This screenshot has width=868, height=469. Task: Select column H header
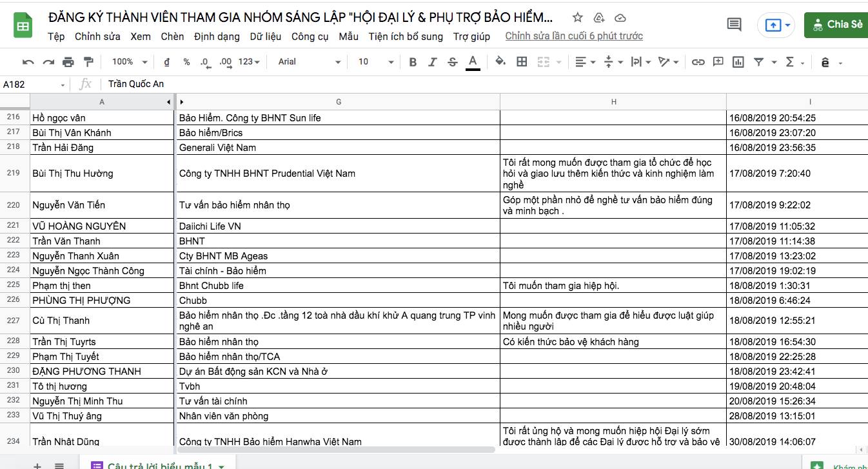point(613,102)
